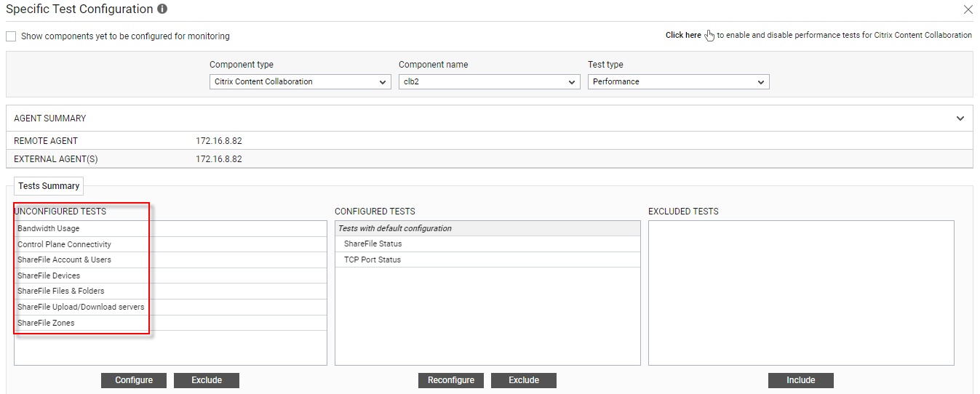The height and width of the screenshot is (394, 980).
Task: Select ShareFile Devices test
Action: [170, 276]
